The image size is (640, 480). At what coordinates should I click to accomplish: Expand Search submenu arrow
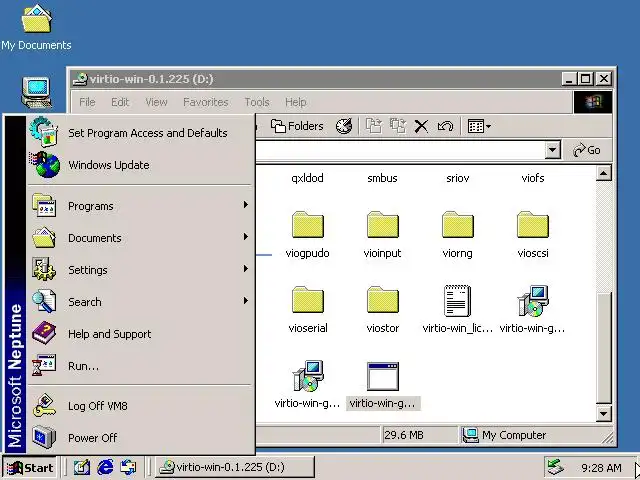(245, 301)
